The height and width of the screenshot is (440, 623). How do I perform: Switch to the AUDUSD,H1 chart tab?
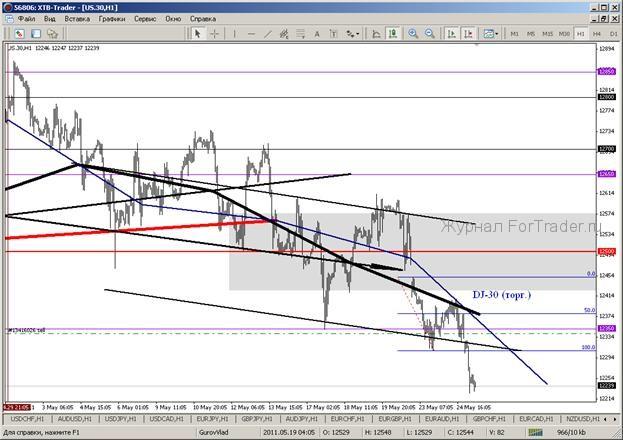pyautogui.click(x=74, y=419)
